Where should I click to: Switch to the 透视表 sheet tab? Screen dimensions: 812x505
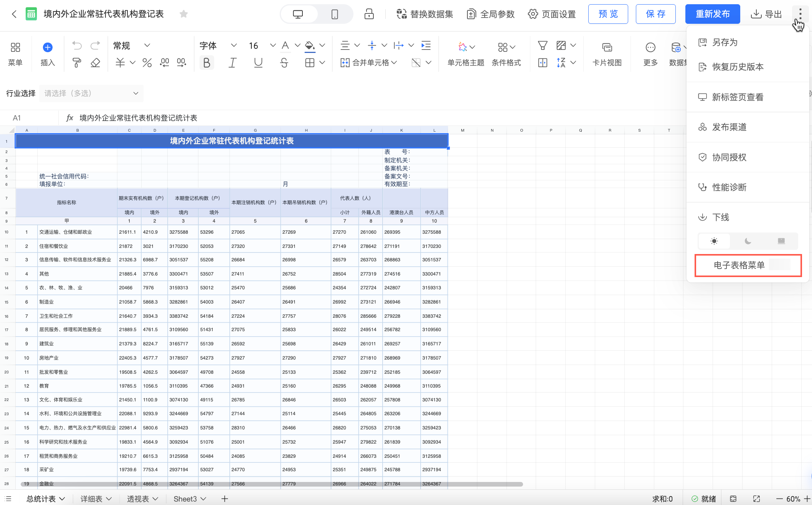(x=138, y=498)
